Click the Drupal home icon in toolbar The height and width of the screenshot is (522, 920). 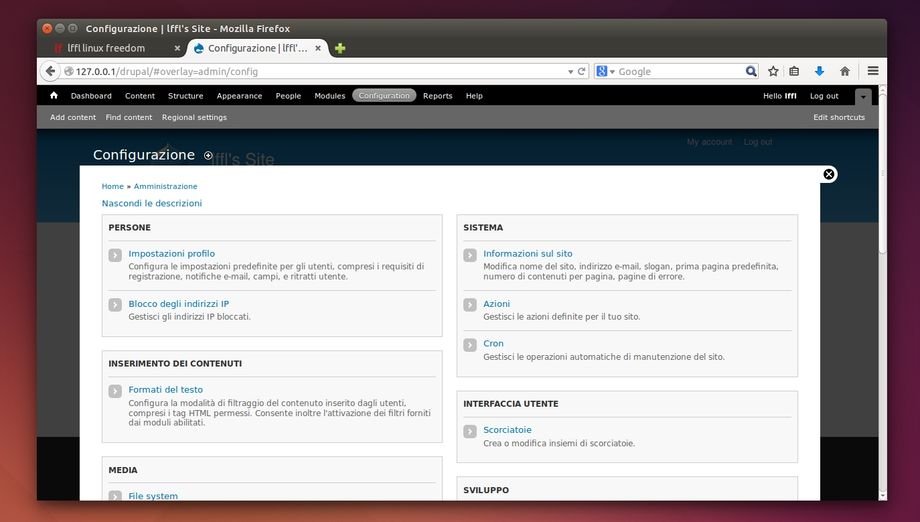point(54,95)
